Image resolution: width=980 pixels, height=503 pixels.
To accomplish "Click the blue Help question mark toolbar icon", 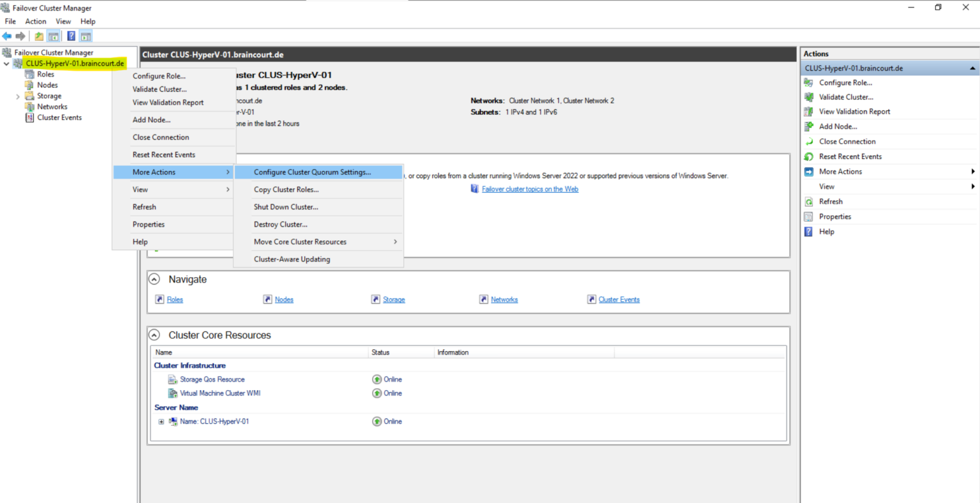I will tap(70, 36).
